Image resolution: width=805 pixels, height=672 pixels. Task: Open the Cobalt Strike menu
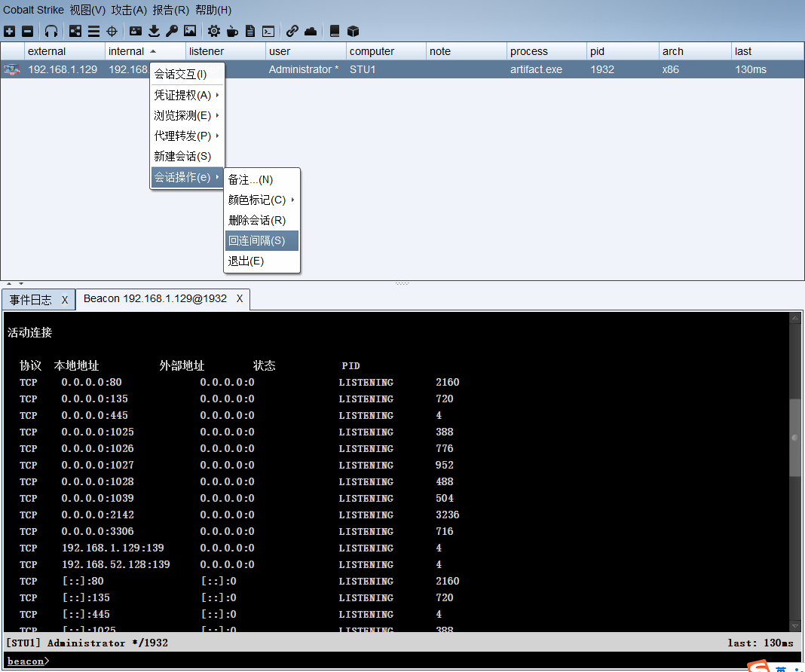(x=33, y=10)
